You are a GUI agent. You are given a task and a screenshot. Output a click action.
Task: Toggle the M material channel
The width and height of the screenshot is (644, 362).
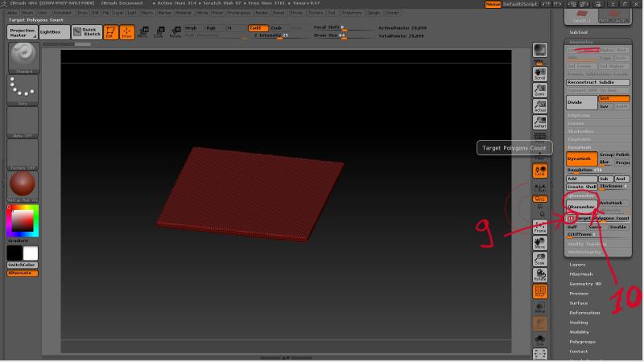pyautogui.click(x=235, y=28)
